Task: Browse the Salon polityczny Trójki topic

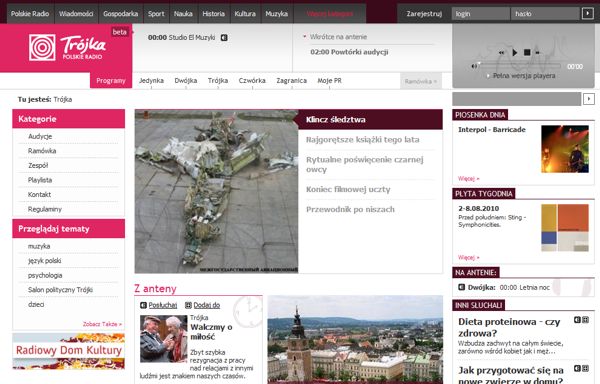Action: click(x=60, y=290)
